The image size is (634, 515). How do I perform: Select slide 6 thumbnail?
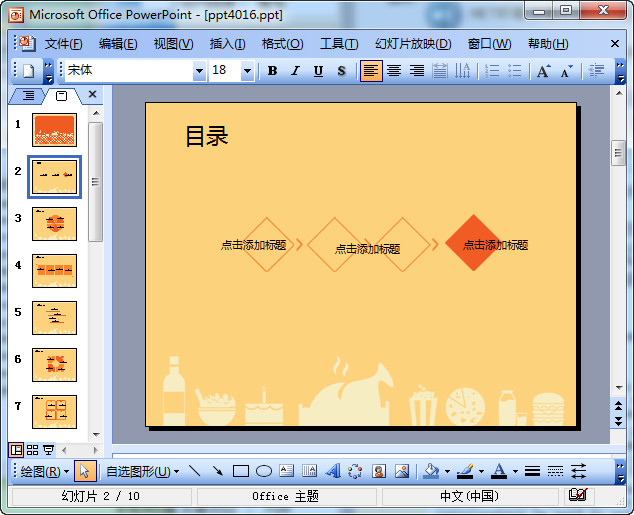tap(54, 365)
